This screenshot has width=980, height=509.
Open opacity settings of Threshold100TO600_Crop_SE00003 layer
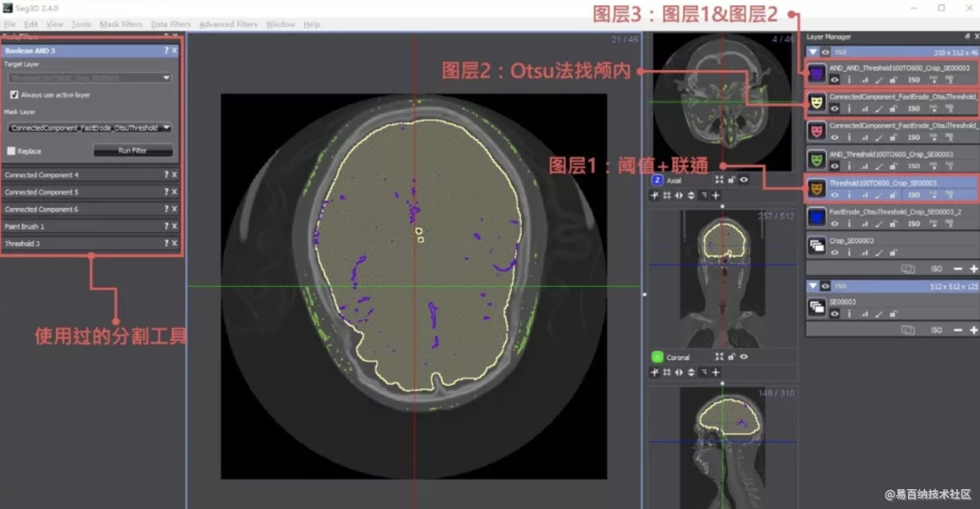point(864,194)
